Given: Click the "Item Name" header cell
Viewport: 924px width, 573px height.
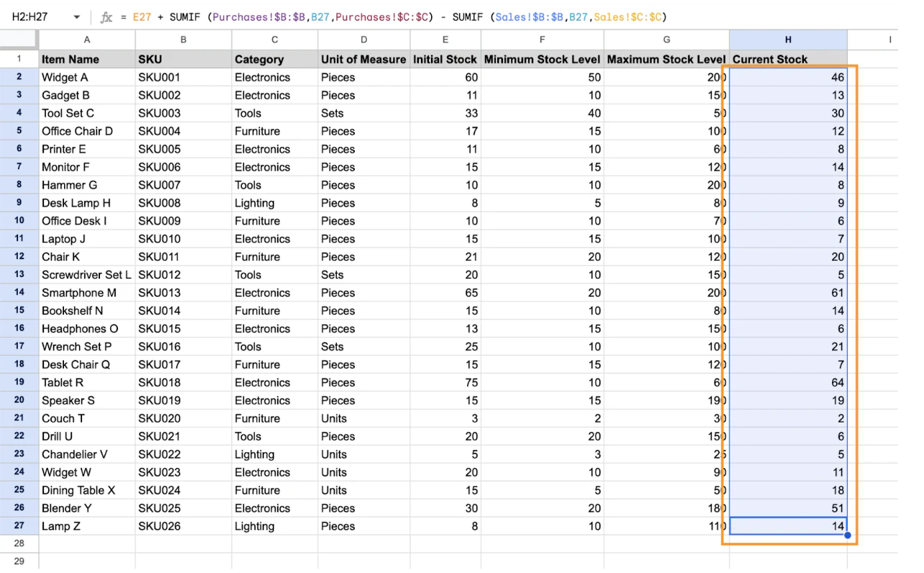Looking at the screenshot, I should [x=87, y=59].
